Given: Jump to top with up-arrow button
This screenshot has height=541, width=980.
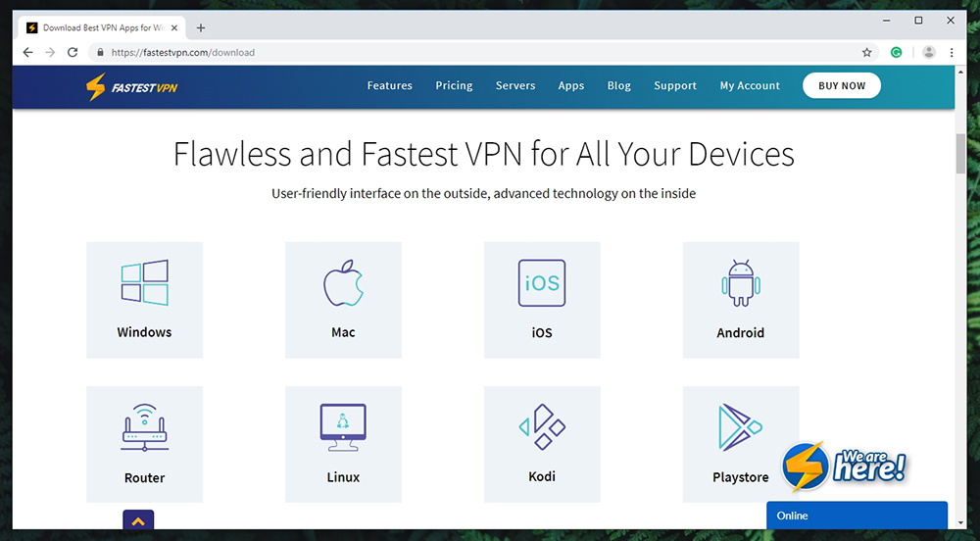Looking at the screenshot, I should click(138, 520).
